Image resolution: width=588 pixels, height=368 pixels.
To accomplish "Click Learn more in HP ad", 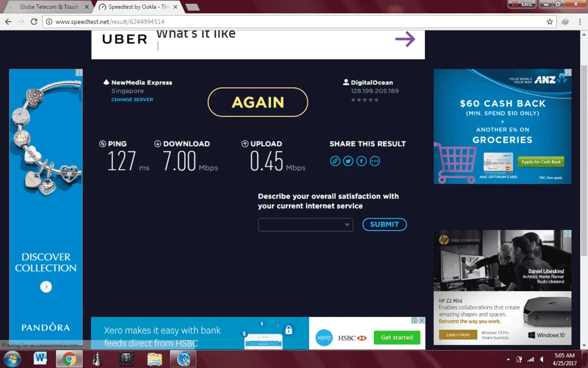I will (458, 335).
